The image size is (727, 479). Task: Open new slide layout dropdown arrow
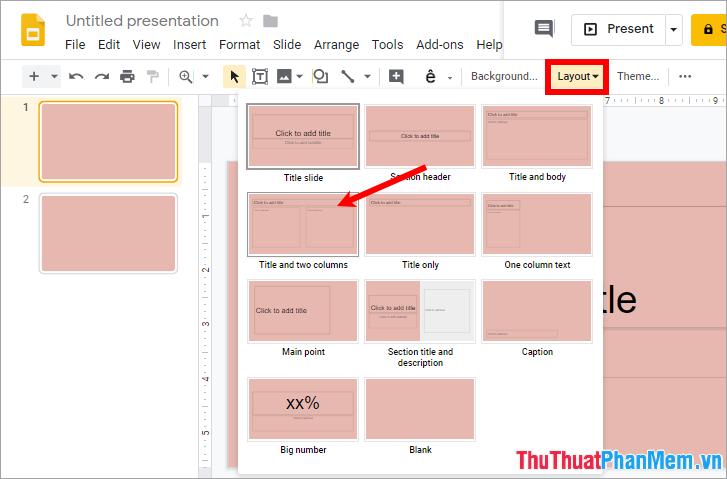point(54,77)
